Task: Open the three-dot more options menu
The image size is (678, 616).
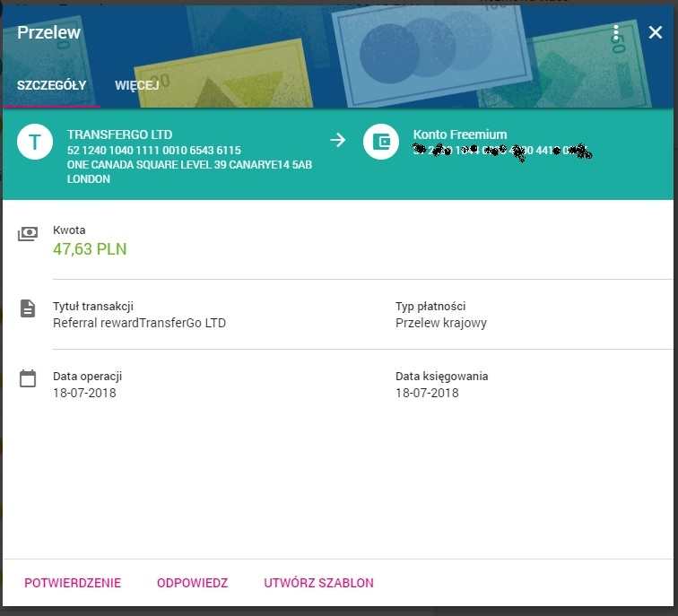Action: click(616, 32)
